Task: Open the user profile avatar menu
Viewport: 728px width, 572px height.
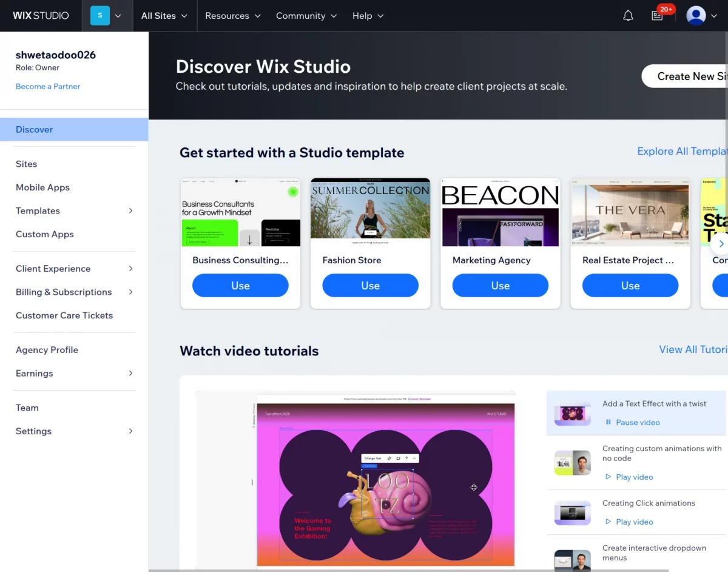Action: (696, 16)
